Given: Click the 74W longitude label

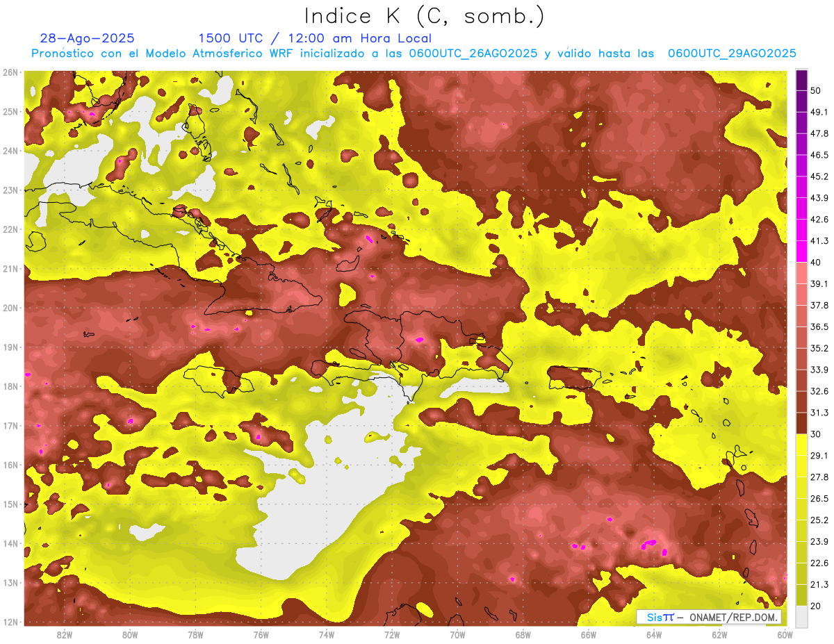Looking at the screenshot, I should pyautogui.click(x=327, y=635).
